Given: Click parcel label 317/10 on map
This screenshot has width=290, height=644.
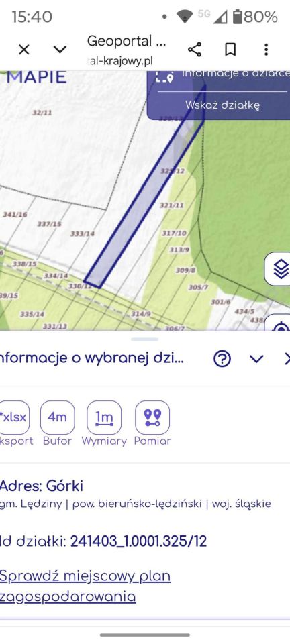Looking at the screenshot, I should click(174, 233).
